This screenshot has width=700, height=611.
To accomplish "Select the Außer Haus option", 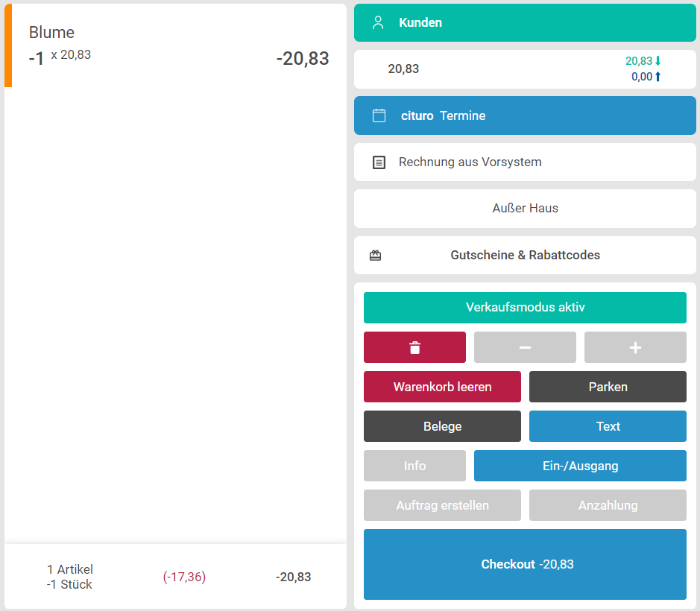I will point(525,209).
